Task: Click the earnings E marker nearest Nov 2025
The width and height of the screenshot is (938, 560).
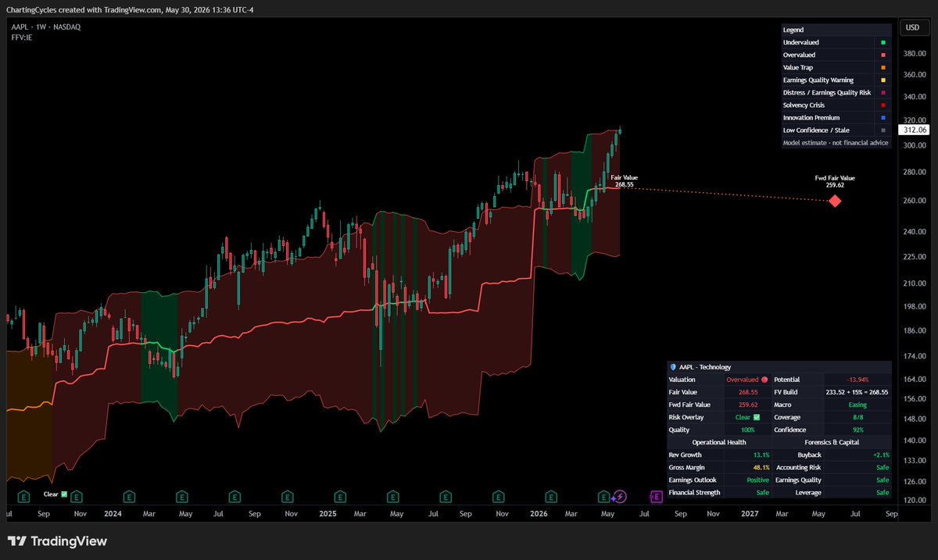Action: pyautogui.click(x=497, y=495)
